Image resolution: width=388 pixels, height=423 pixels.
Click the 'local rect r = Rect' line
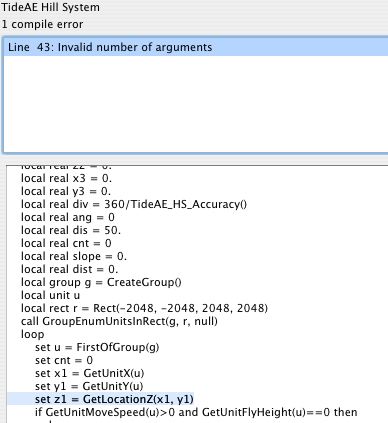point(144,308)
